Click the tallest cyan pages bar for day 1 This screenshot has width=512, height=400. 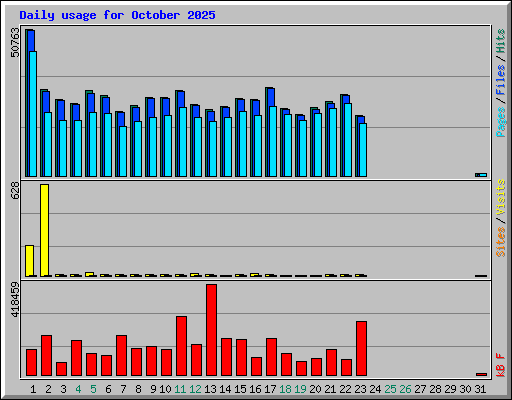[33, 114]
